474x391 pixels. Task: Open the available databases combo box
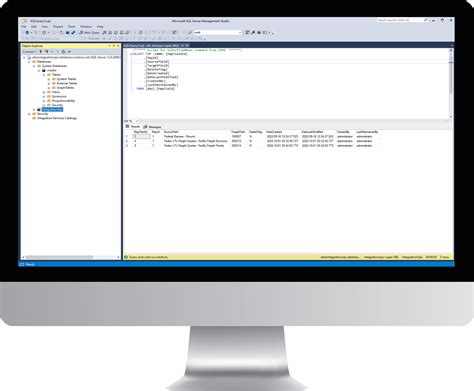218,33
